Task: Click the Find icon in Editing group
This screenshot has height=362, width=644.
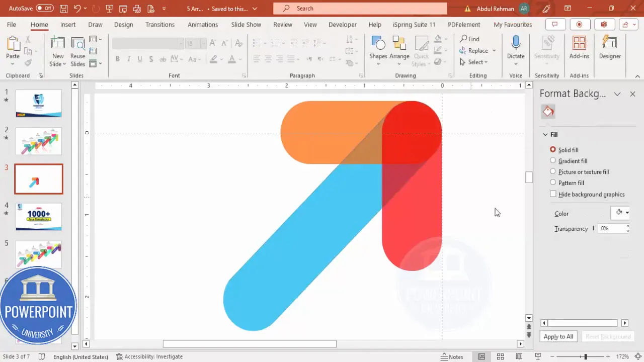Action: [x=469, y=39]
